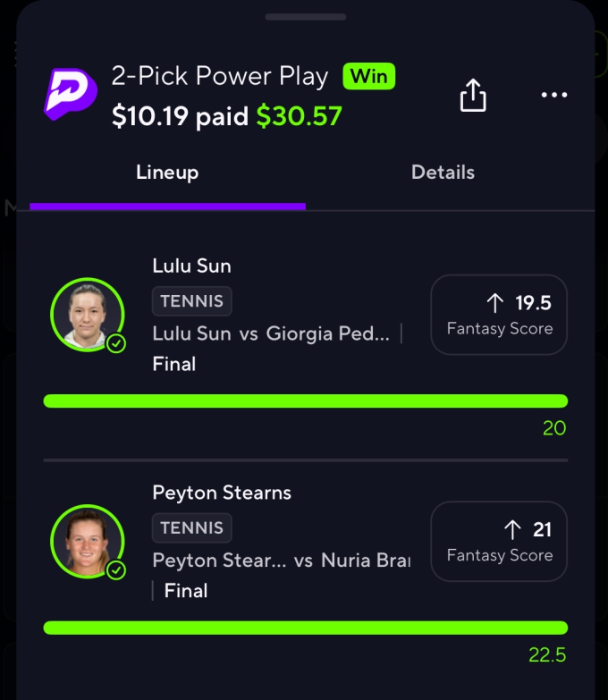Tap the up arrow beside 19.5
Image resolution: width=608 pixels, height=700 pixels.
pos(495,303)
